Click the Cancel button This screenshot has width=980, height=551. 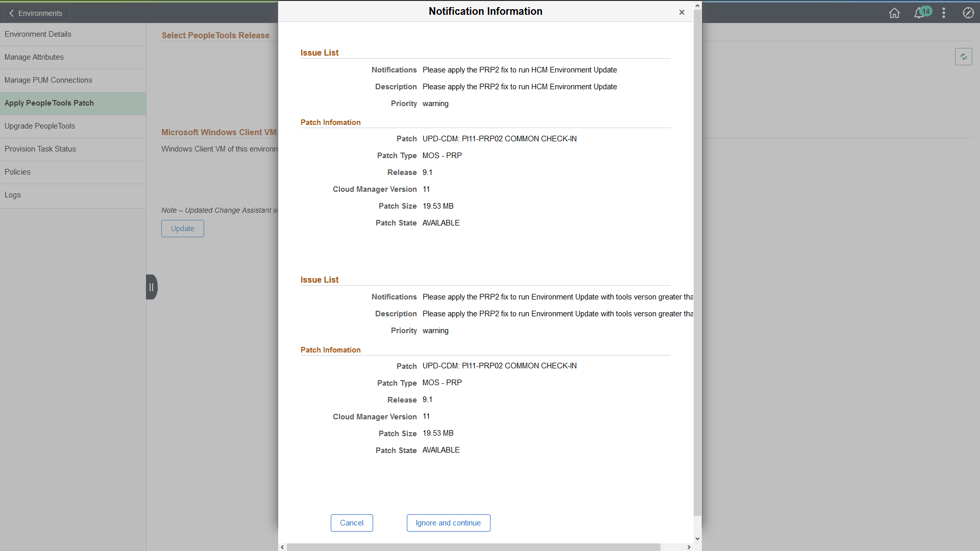point(352,523)
